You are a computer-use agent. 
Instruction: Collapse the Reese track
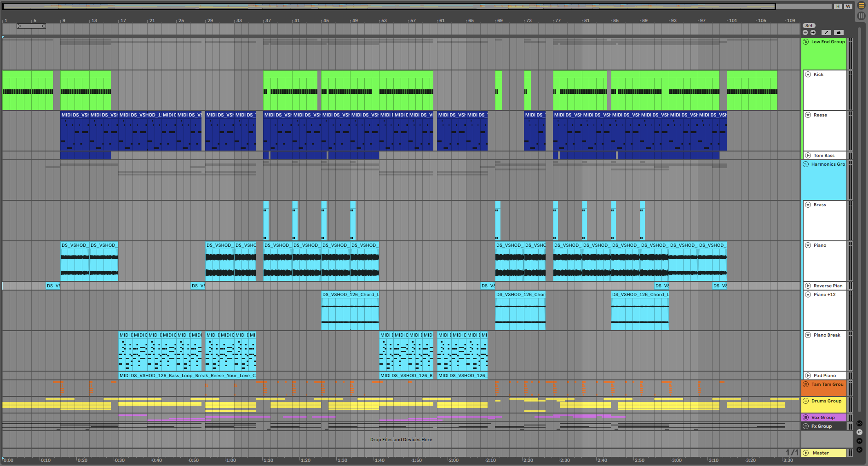pos(808,115)
